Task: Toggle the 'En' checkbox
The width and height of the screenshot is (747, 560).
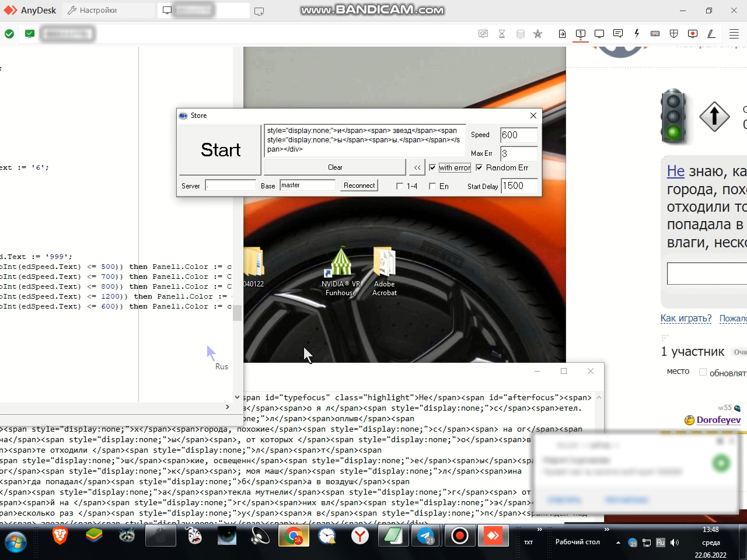Action: (x=432, y=186)
